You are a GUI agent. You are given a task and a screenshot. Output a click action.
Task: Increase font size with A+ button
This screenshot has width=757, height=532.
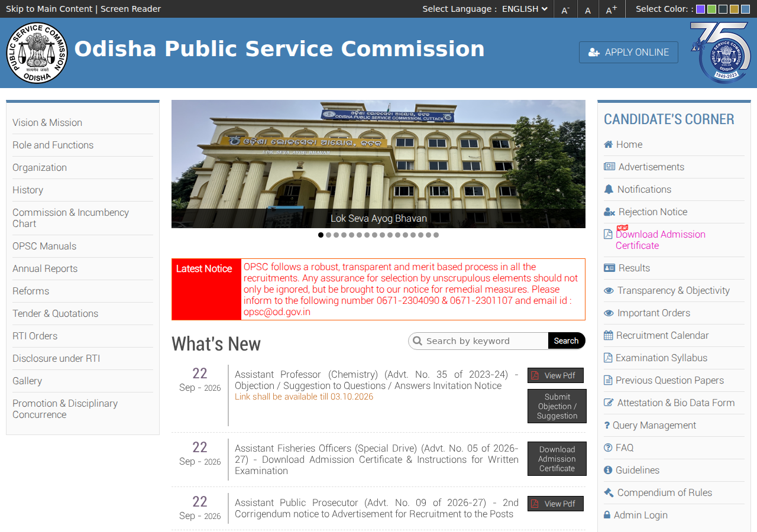click(x=612, y=9)
